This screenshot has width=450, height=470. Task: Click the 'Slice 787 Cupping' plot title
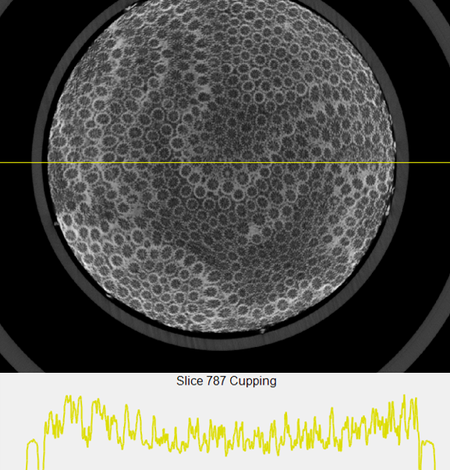click(226, 381)
